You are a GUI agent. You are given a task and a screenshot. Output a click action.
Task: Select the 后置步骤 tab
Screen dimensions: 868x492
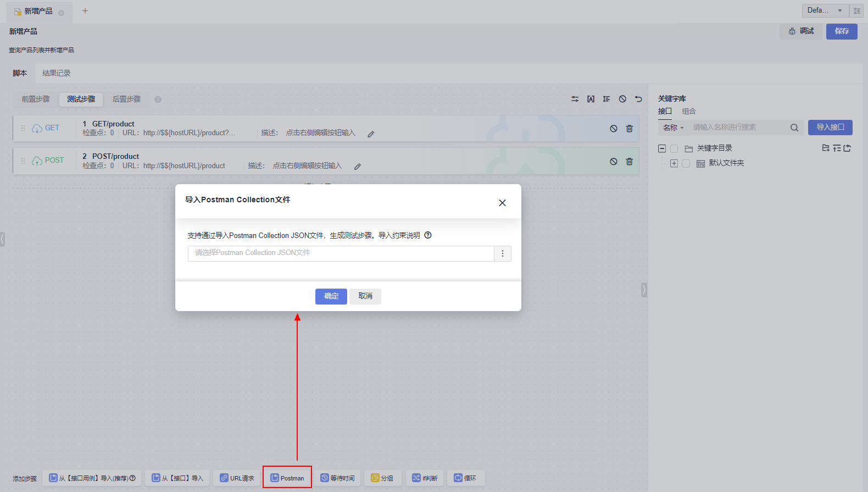pyautogui.click(x=126, y=99)
